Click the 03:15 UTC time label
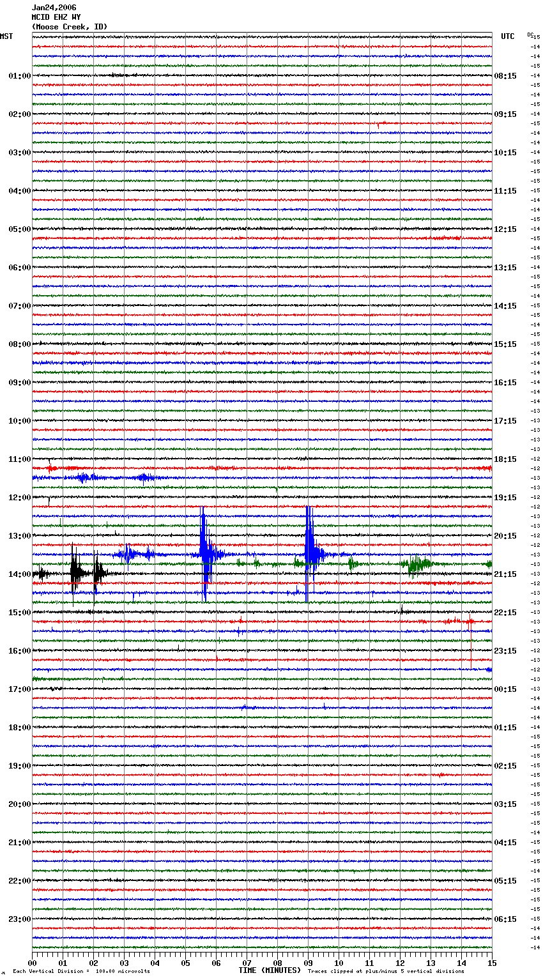The height and width of the screenshot is (980, 543). pyautogui.click(x=505, y=804)
